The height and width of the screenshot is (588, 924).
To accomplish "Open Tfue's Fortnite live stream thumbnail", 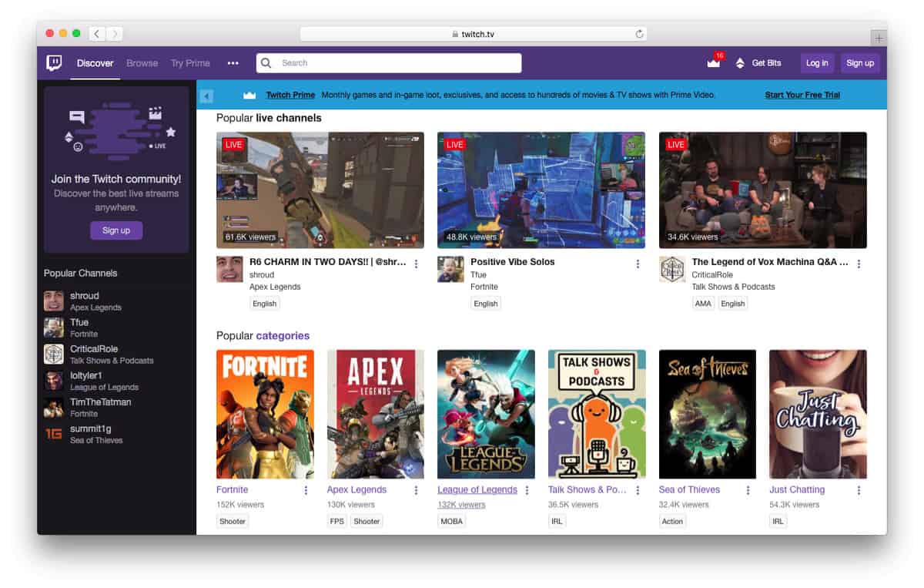I will 541,190.
